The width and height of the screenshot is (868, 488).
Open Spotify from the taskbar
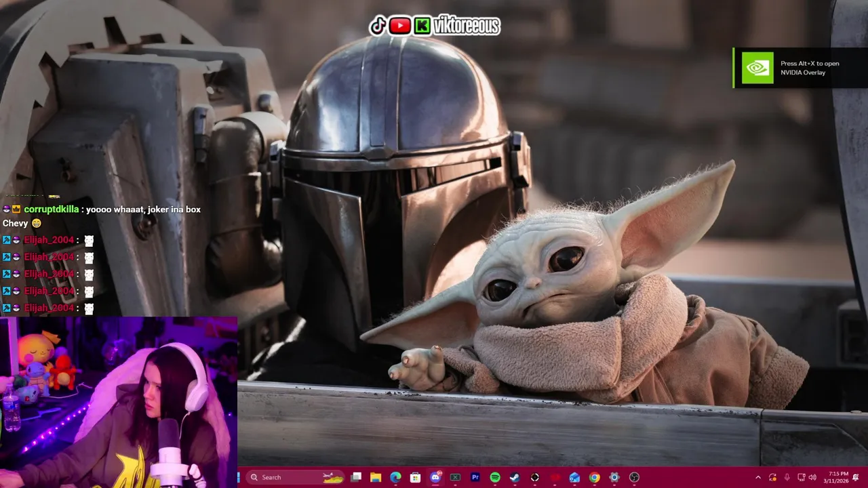pyautogui.click(x=495, y=477)
